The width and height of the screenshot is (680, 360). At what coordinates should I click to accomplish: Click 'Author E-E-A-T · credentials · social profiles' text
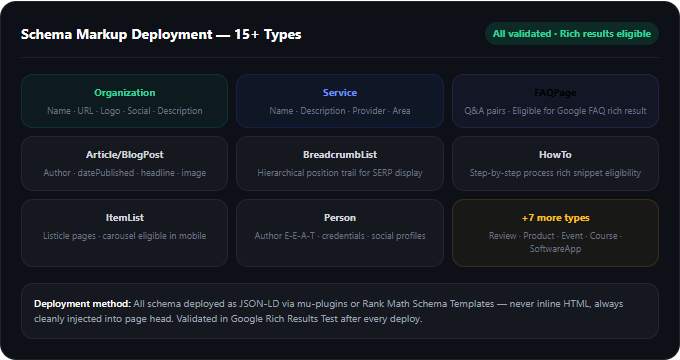(x=340, y=236)
